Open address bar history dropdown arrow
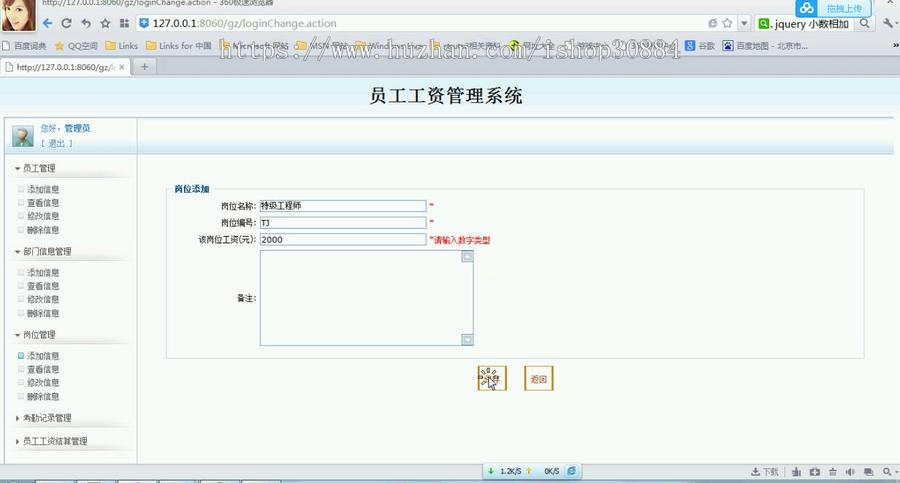This screenshot has height=483, width=900. (744, 24)
